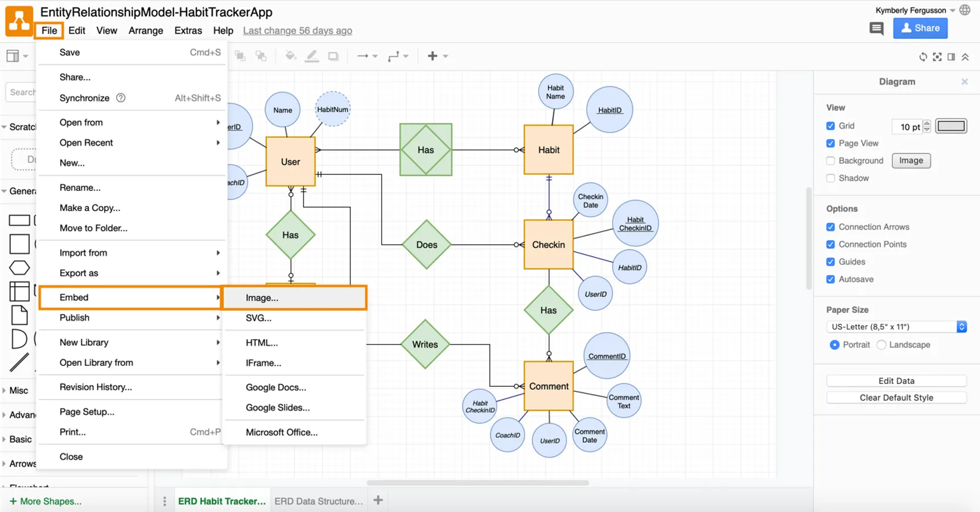Click the Synchronize help question mark icon
The width and height of the screenshot is (980, 512).
coord(121,98)
